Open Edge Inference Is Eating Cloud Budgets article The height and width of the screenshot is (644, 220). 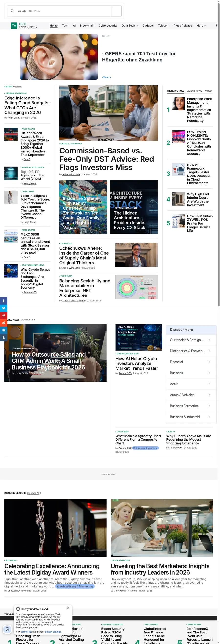click(x=27, y=105)
